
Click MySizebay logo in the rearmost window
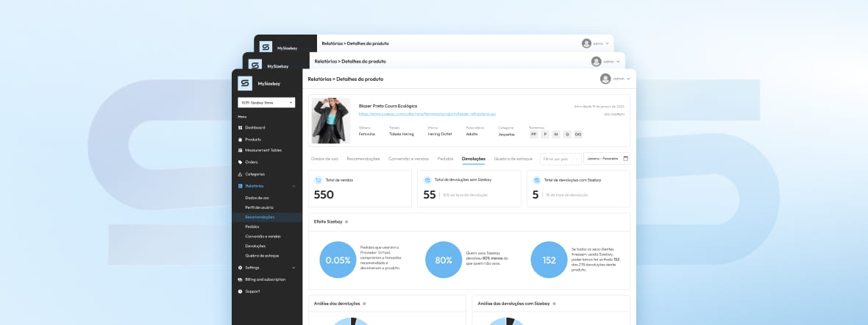(266, 47)
